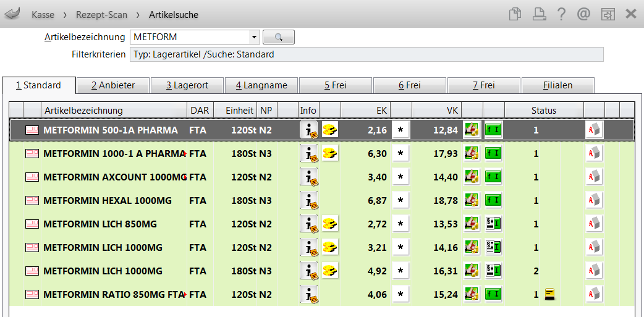Viewport: 644px width, 317px height.
Task: Click asterisk button in METFORMIN RATIO row
Action: (401, 294)
